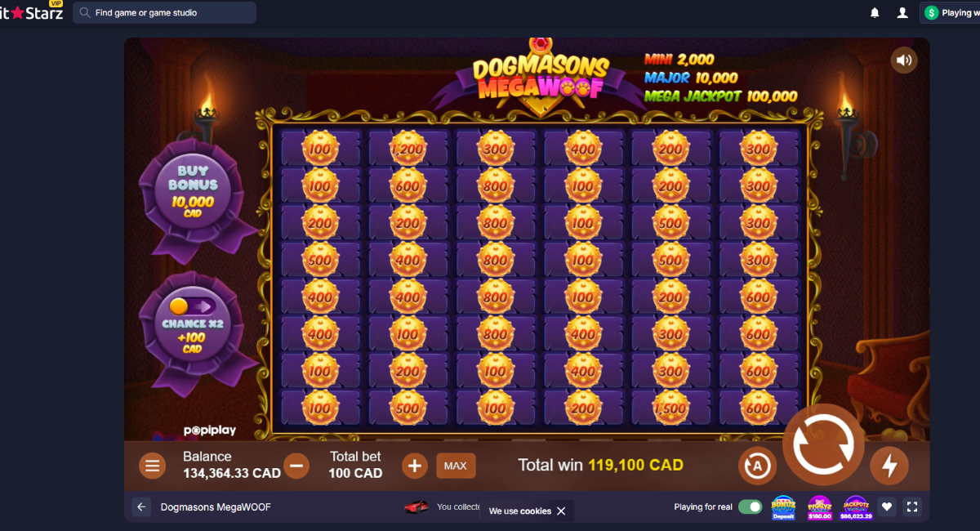Viewport: 980px width, 531px height.
Task: Set bet to MAX
Action: click(456, 466)
